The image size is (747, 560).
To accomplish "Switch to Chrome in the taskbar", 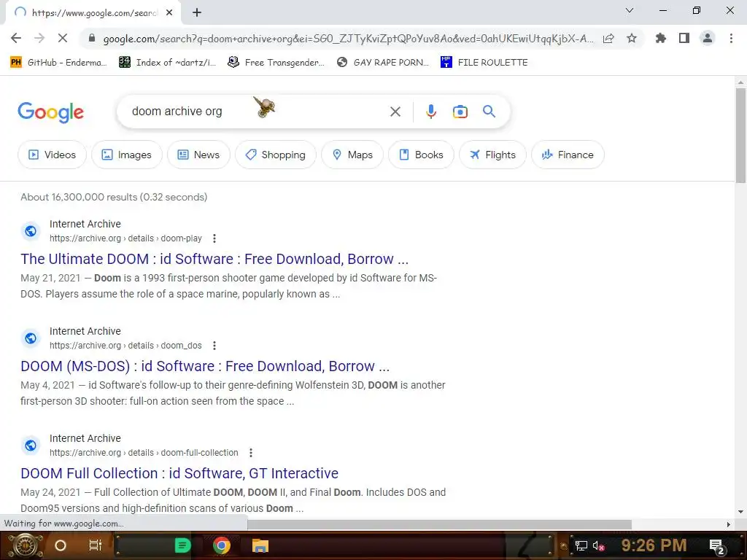I will point(221,545).
